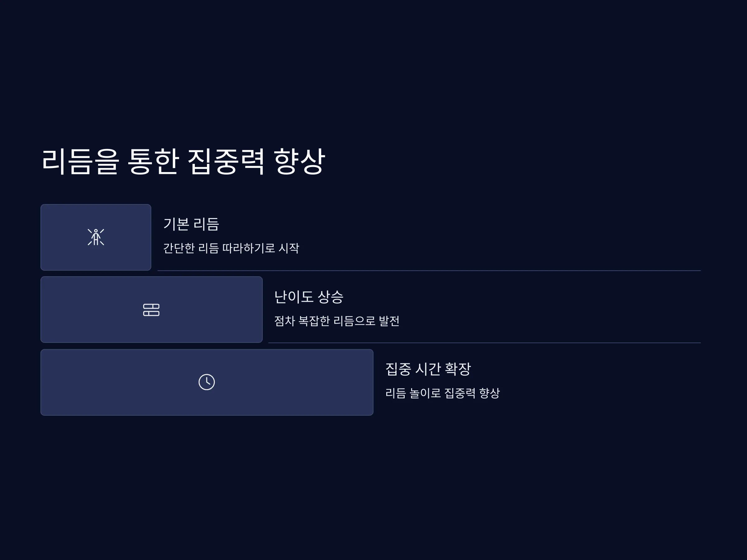Click the word 리듬을 in the title
Viewport: 747px width, 560px height.
pyautogui.click(x=80, y=161)
